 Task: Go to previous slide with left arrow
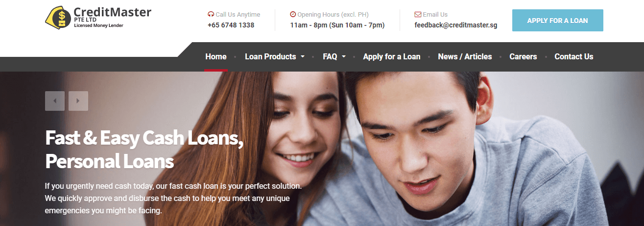click(x=55, y=101)
